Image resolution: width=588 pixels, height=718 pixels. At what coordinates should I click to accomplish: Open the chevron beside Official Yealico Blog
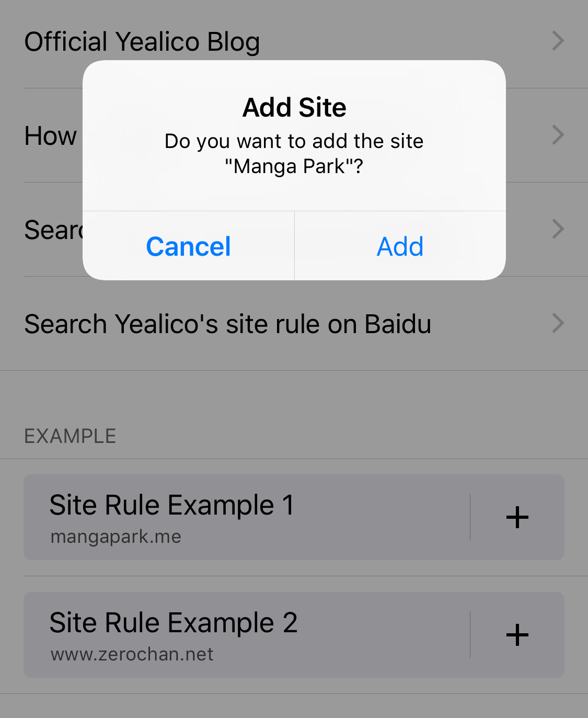click(558, 41)
